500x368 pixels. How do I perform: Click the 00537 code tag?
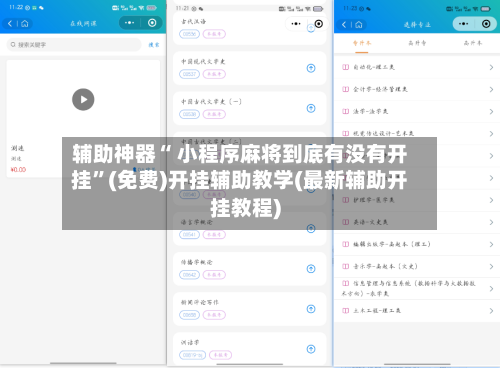189,74
